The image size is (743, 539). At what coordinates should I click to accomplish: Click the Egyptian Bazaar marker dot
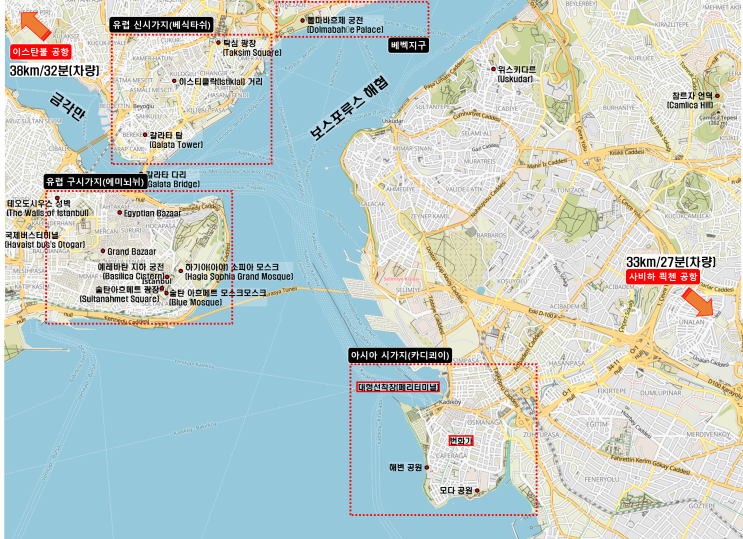click(x=119, y=212)
